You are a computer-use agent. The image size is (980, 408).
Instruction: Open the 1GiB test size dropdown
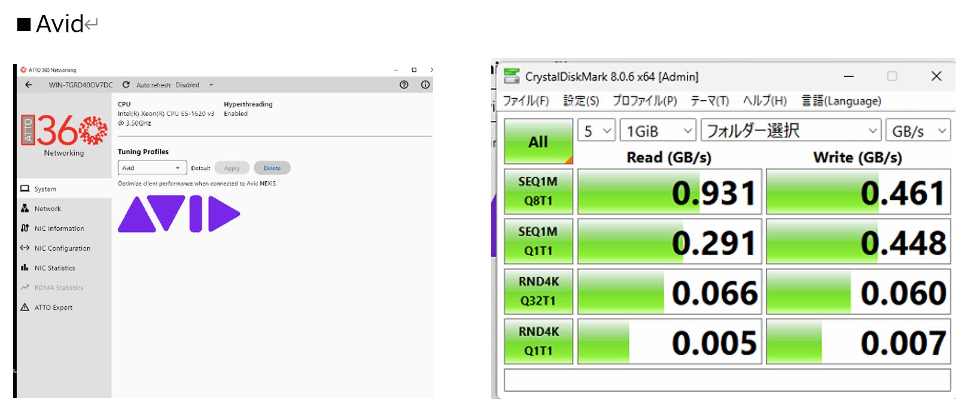tap(658, 130)
